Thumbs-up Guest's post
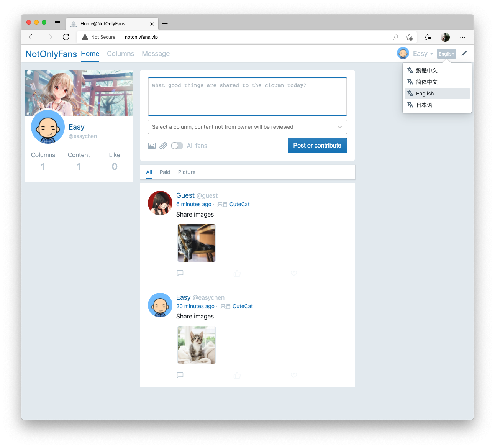495x448 pixels. point(237,273)
